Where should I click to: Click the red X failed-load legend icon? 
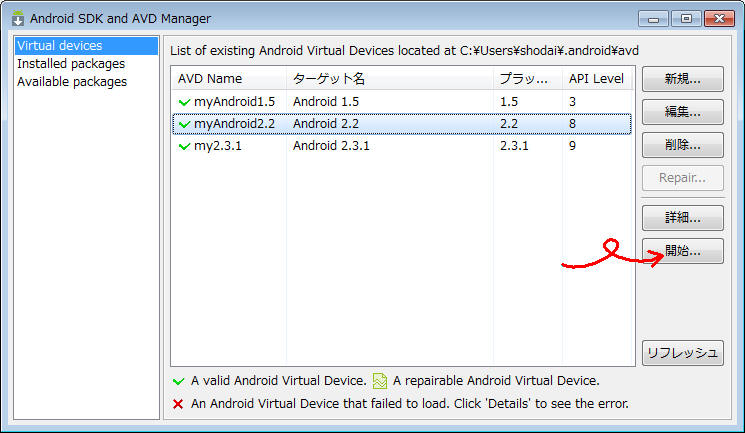(x=178, y=404)
